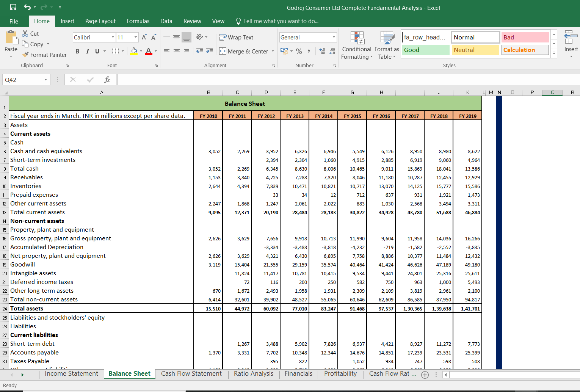Click the Copy icon
The image size is (580, 392).
25,44
